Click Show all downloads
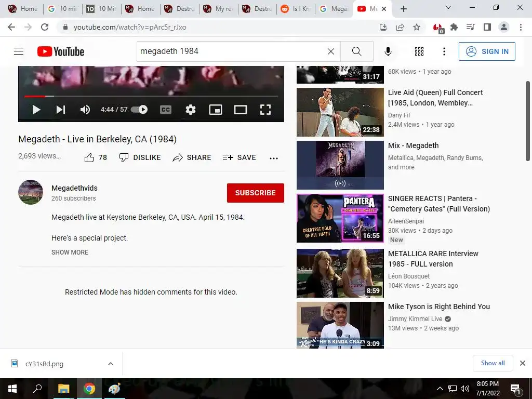The height and width of the screenshot is (399, 532). tap(493, 363)
